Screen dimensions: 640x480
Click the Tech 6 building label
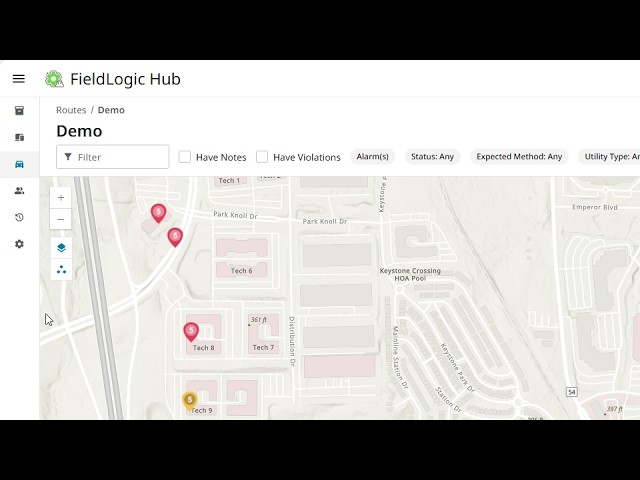click(x=242, y=271)
